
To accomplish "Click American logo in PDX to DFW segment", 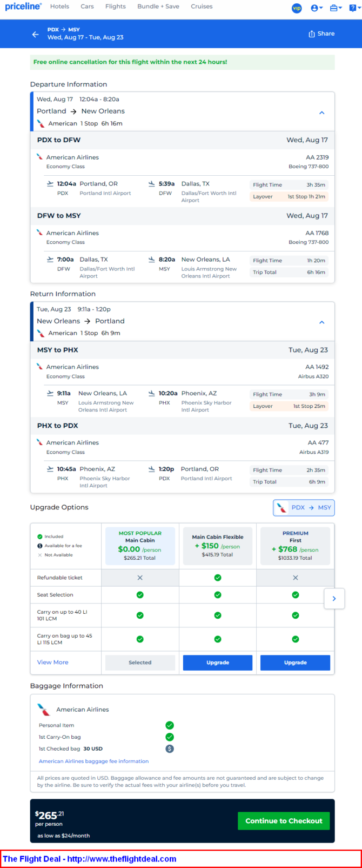I will 39,157.
